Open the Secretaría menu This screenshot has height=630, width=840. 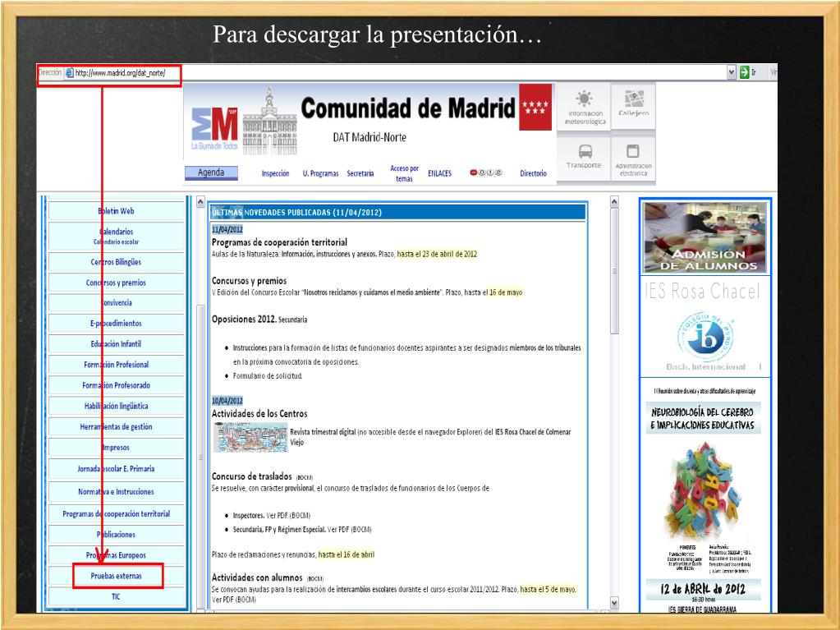(360, 173)
